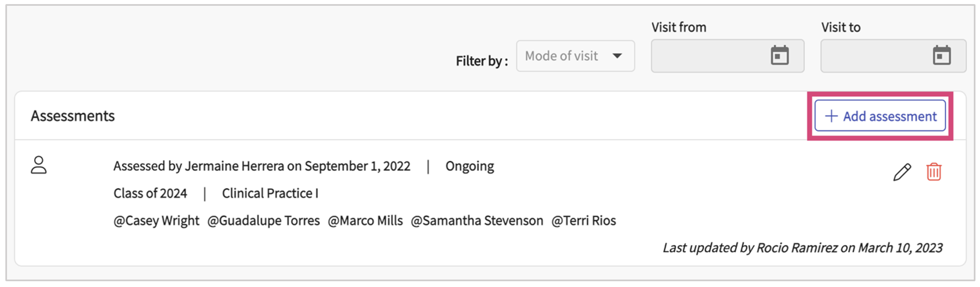Select the @Terri Rios mention
The width and height of the screenshot is (980, 287).
(584, 221)
